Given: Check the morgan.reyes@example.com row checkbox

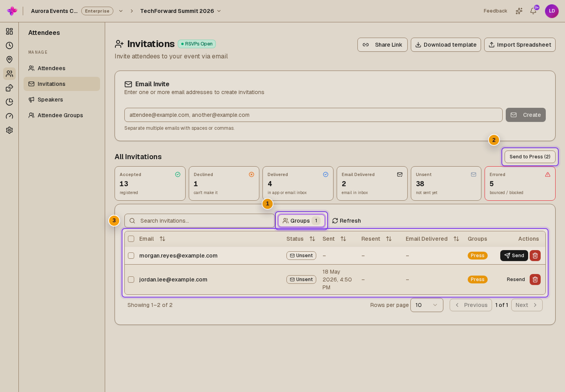Looking at the screenshot, I should [x=131, y=256].
